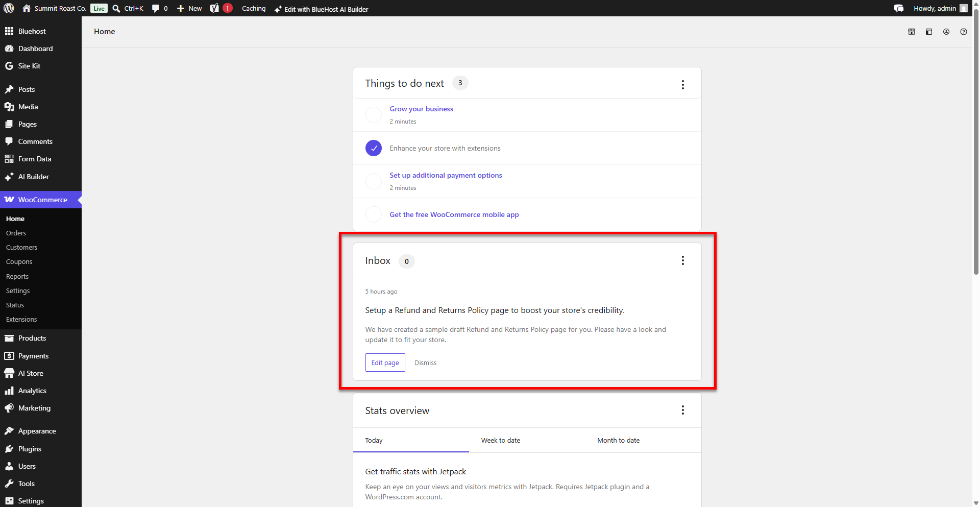This screenshot has width=980, height=507.
Task: Open the help chat icon in admin bar
Action: [899, 8]
